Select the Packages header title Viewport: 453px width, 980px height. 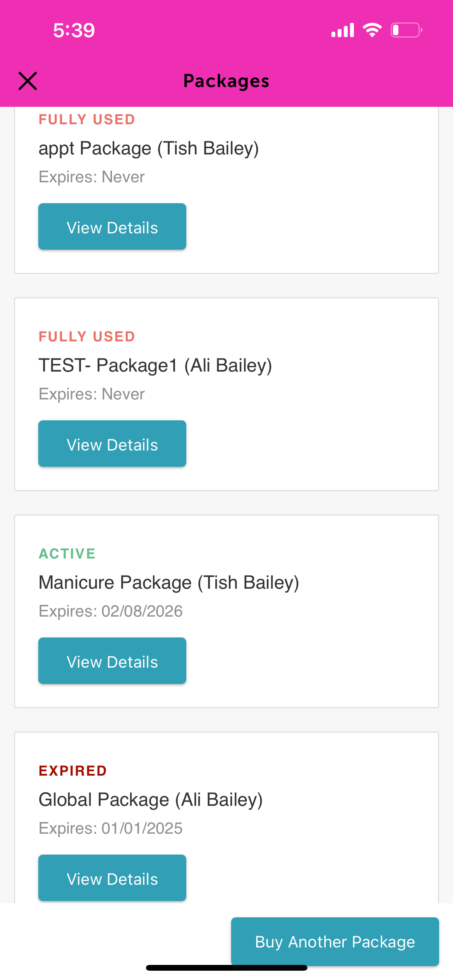[x=226, y=81]
